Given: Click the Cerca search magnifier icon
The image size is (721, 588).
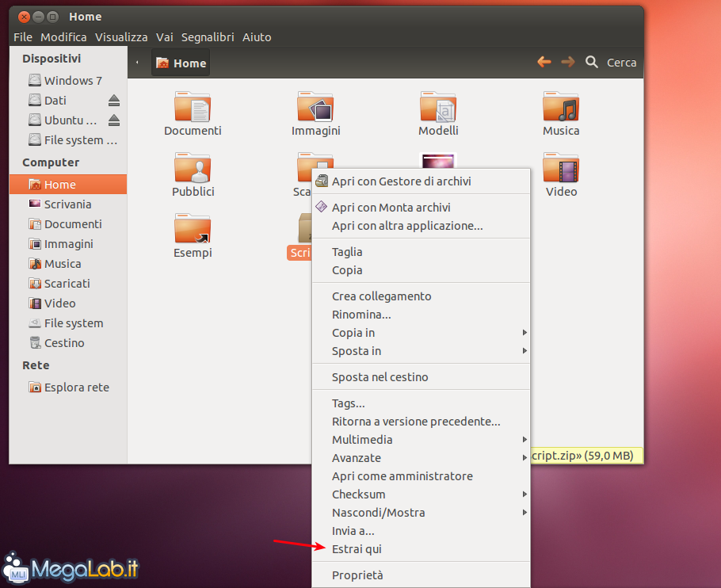Looking at the screenshot, I should point(591,62).
